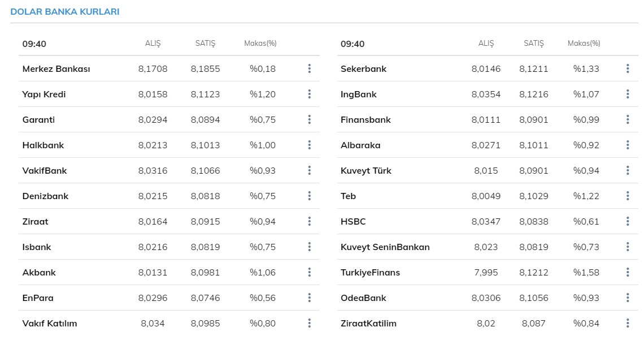
Task: Select the VakifBank bank name
Action: [45, 170]
